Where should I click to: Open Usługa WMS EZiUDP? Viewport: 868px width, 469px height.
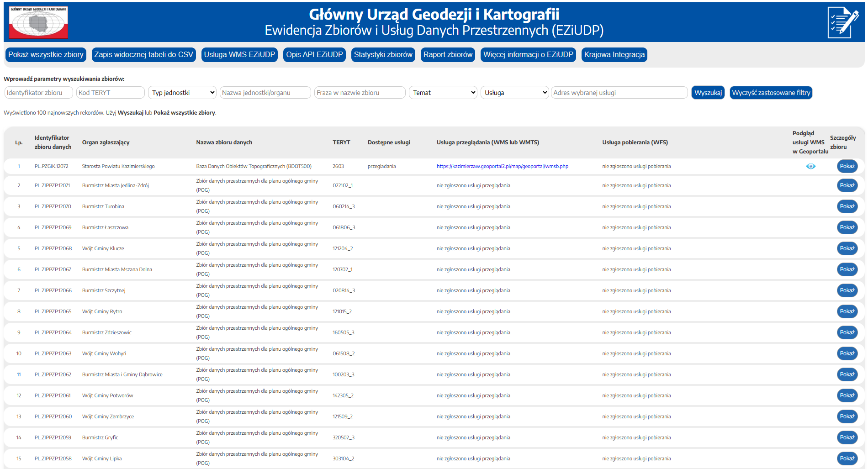pos(239,55)
